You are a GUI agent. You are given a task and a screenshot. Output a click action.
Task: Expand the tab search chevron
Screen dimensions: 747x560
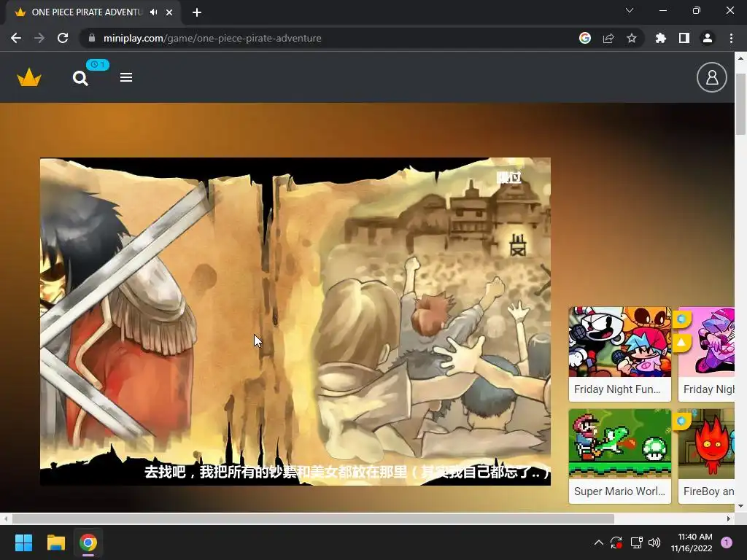pyautogui.click(x=630, y=10)
